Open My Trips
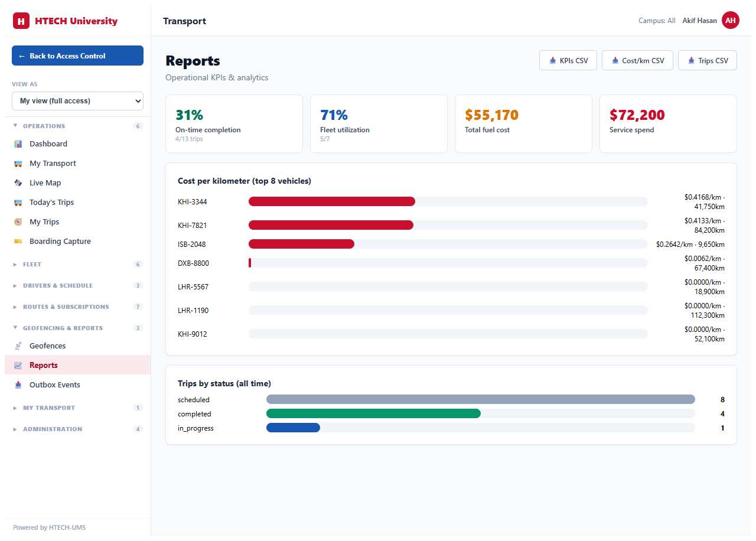Image resolution: width=756 pixels, height=541 pixels. [77, 222]
